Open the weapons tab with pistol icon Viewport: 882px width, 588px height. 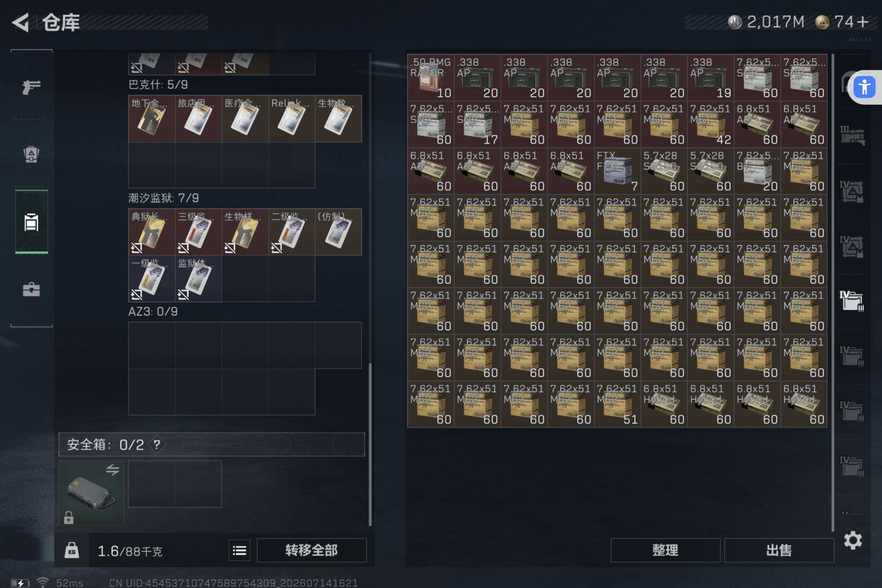coord(31,87)
